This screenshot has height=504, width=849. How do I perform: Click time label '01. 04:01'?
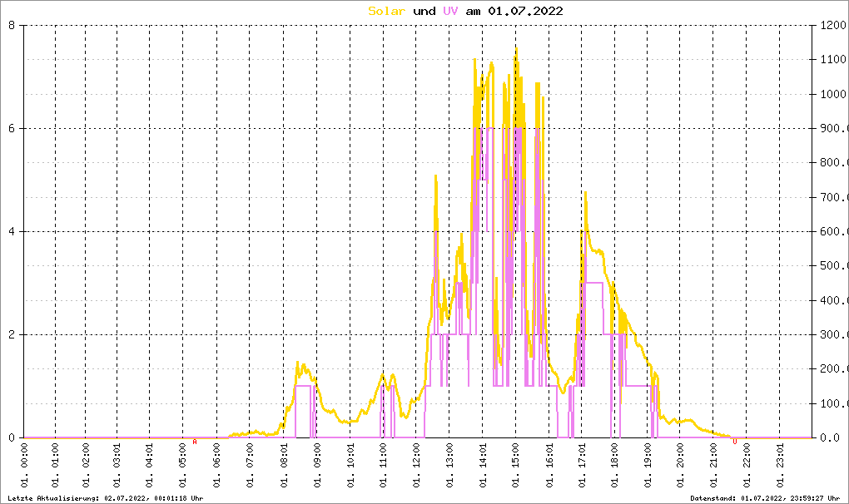(150, 465)
